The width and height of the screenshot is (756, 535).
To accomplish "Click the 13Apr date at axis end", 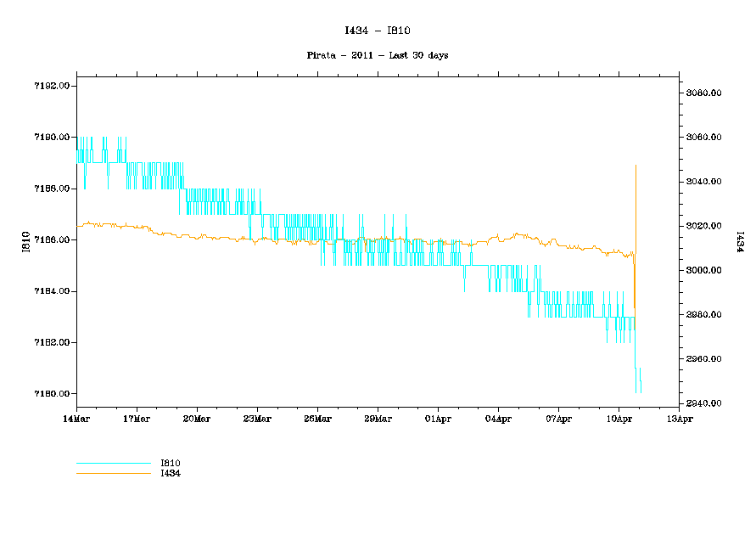I will pyautogui.click(x=679, y=419).
